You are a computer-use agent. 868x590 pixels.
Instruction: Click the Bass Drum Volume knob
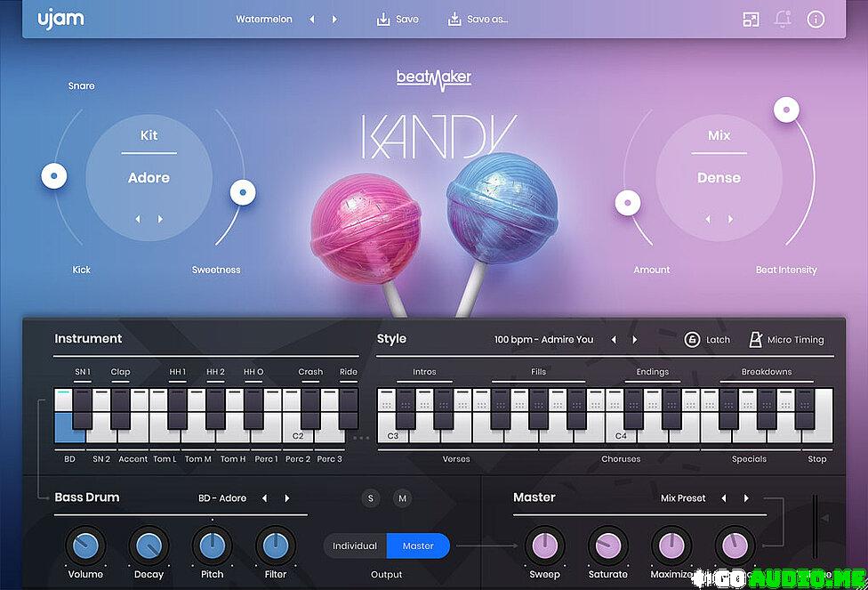pos(85,545)
